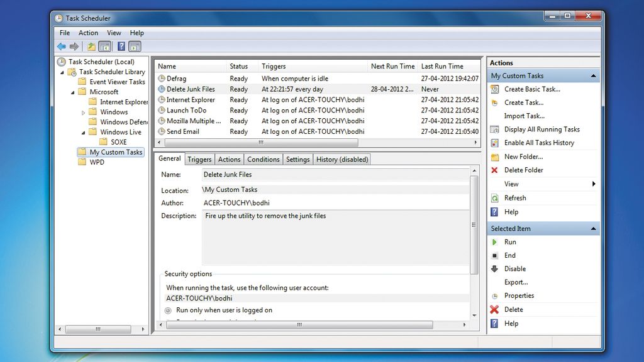
Task: Collapse the Selected Item actions section
Action: pyautogui.click(x=594, y=228)
